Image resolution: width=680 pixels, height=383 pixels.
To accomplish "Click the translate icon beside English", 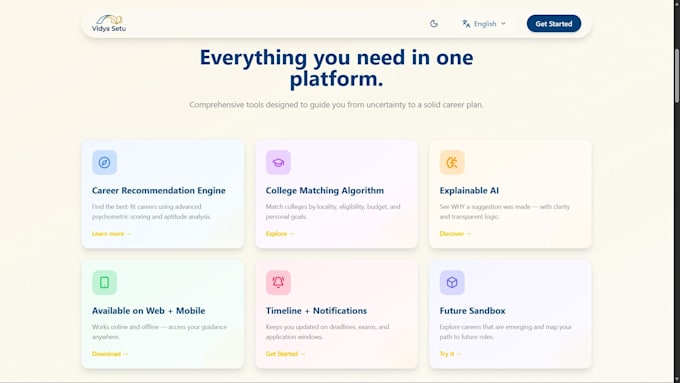I will tap(466, 24).
